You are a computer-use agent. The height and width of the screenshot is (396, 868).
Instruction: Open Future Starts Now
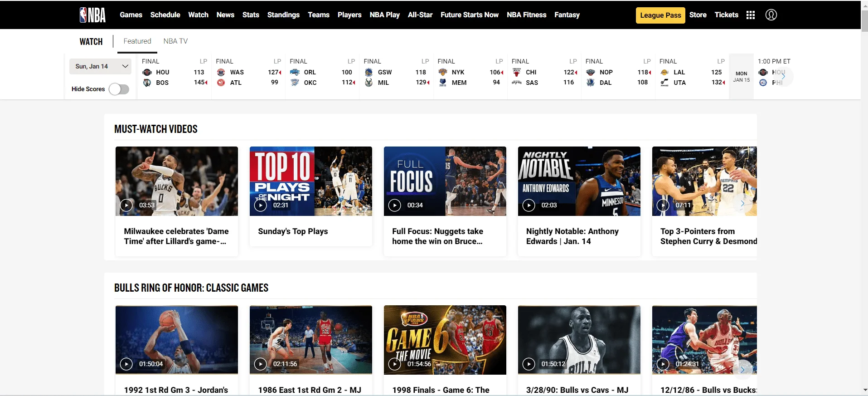point(470,15)
